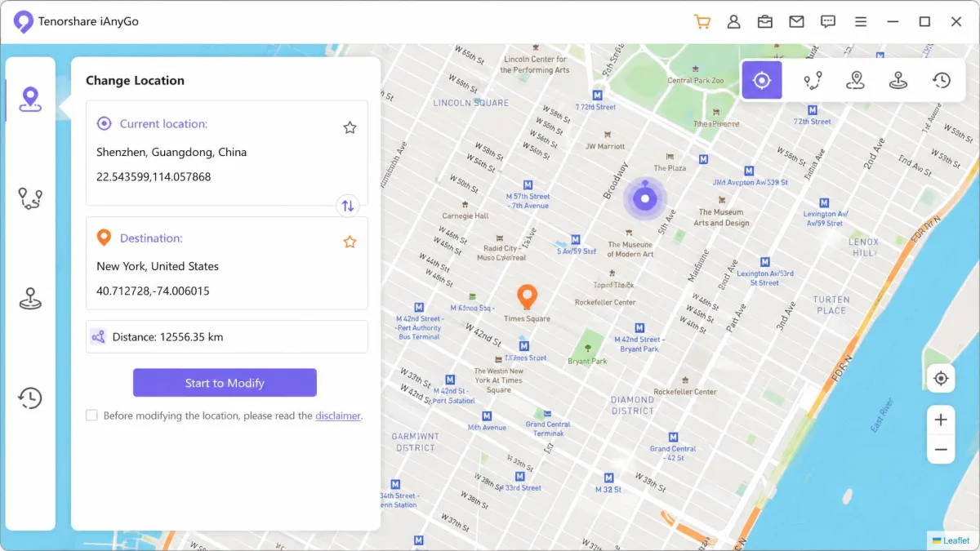The image size is (980, 551).
Task: Click 'Rockefeller Center' label on map
Action: click(x=605, y=302)
